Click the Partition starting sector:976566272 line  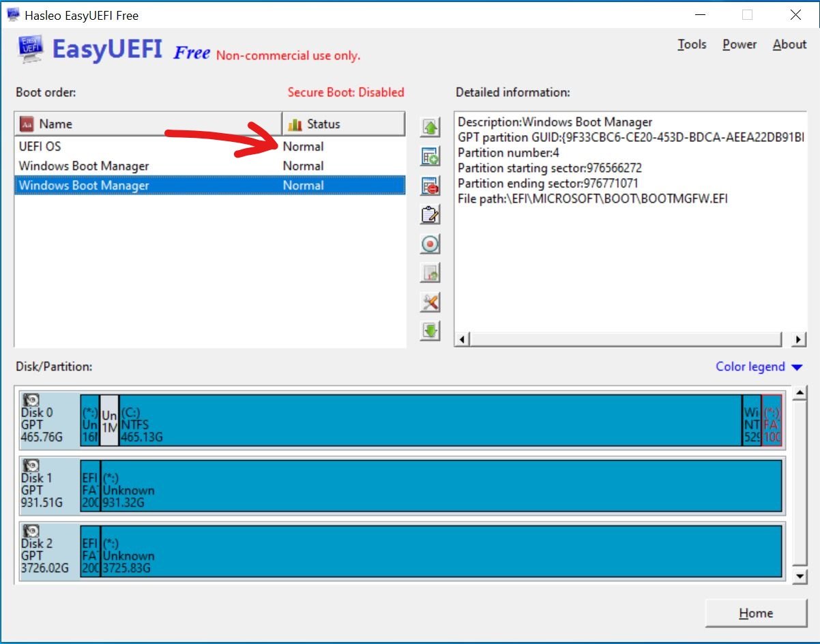(550, 168)
